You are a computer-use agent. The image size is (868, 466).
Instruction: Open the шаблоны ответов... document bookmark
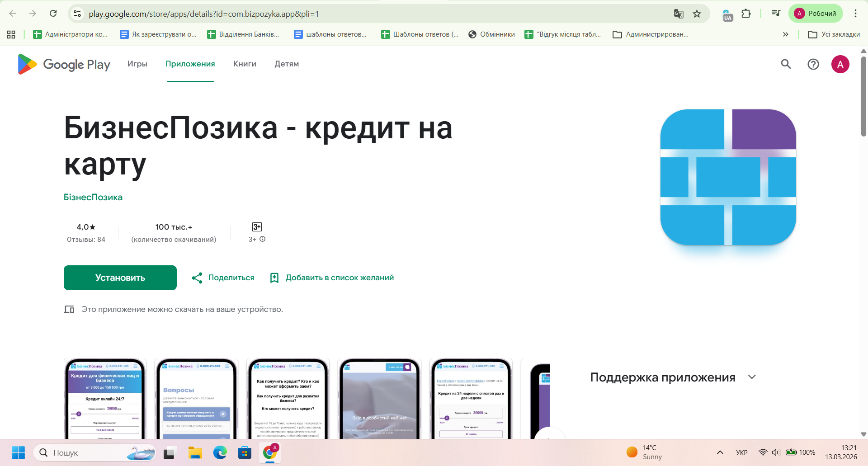click(330, 34)
